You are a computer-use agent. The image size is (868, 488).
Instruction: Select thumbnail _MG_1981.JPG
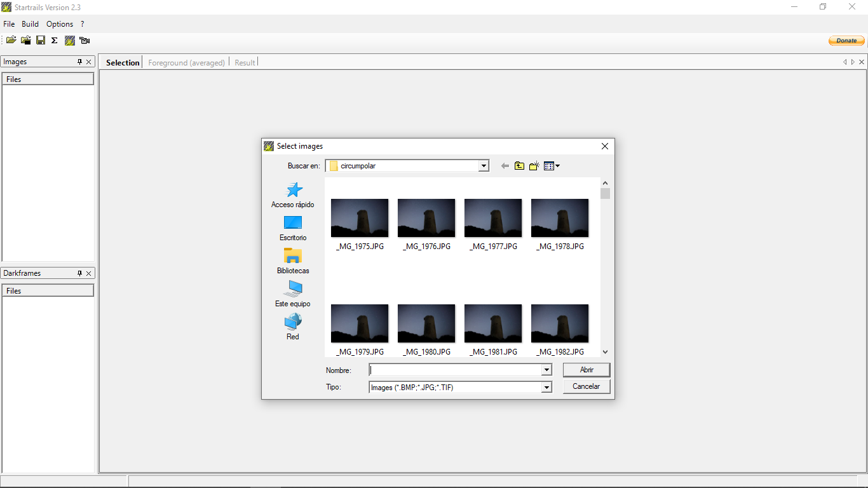tap(493, 330)
